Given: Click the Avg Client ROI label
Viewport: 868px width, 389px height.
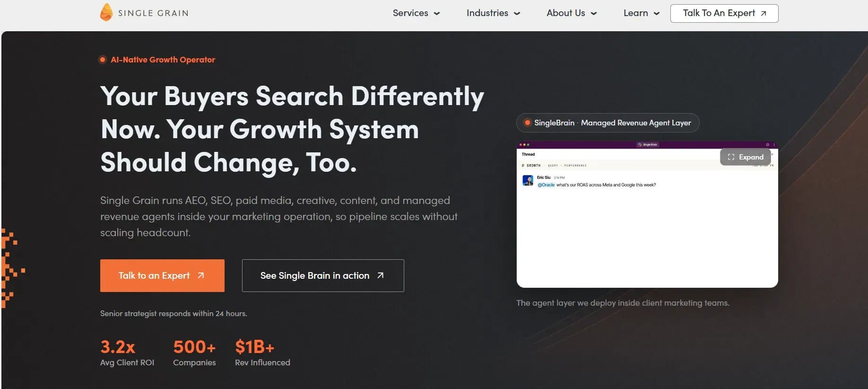Looking at the screenshot, I should tap(127, 362).
